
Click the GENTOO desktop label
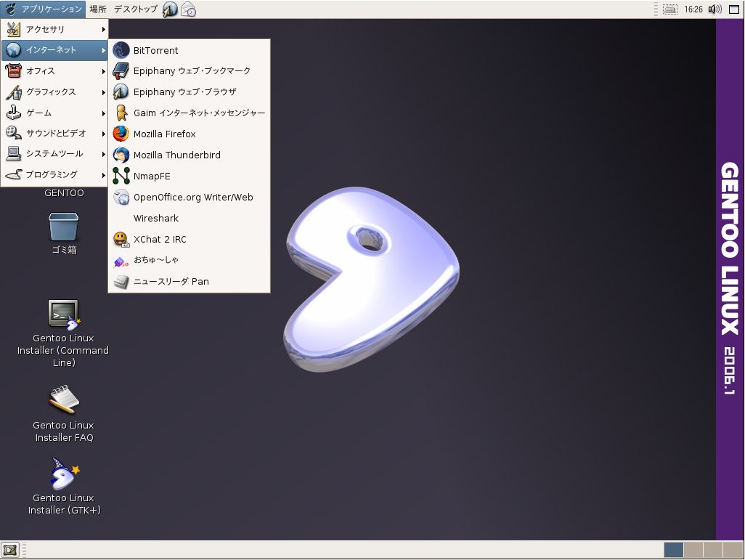click(x=64, y=193)
